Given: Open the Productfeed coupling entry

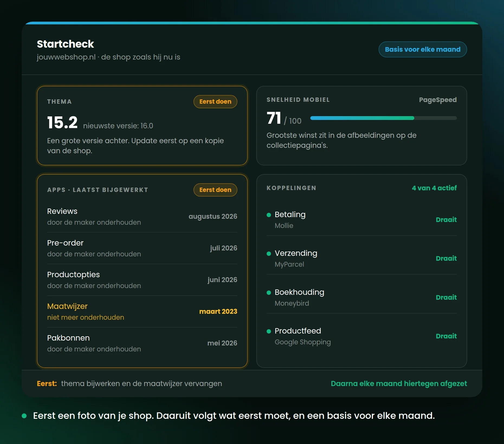Looking at the screenshot, I should (362, 336).
